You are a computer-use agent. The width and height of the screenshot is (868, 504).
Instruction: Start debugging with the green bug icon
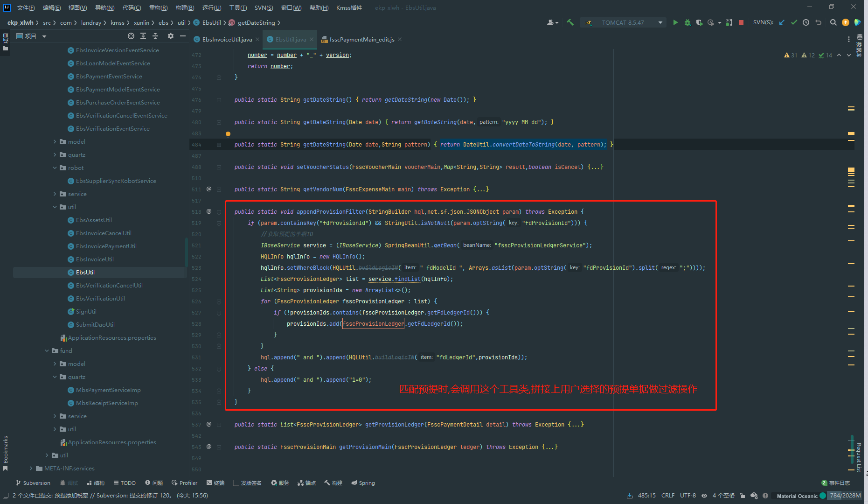coord(687,22)
